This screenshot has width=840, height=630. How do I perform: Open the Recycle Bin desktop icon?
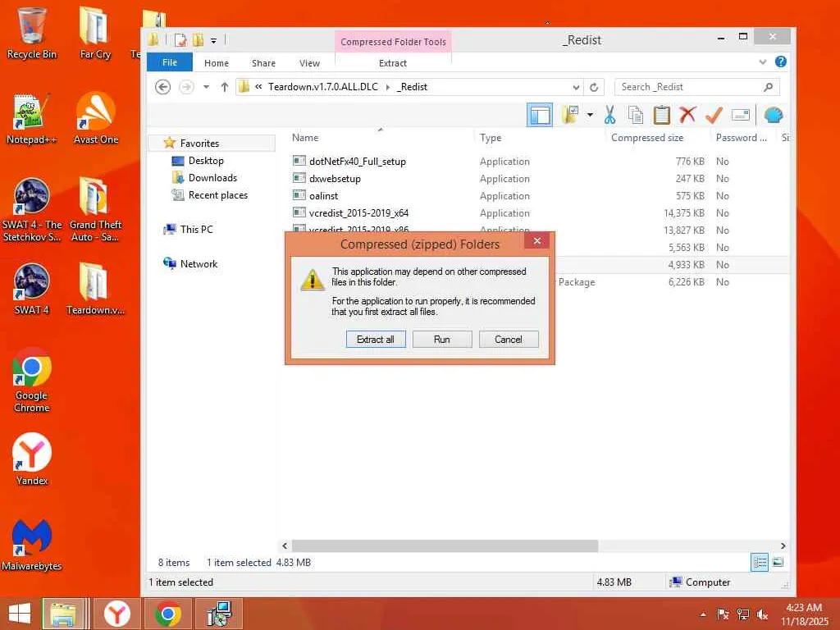[x=31, y=33]
